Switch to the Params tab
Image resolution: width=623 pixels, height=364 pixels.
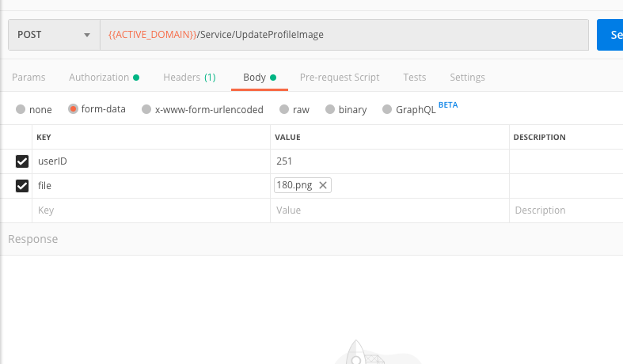[x=28, y=77]
